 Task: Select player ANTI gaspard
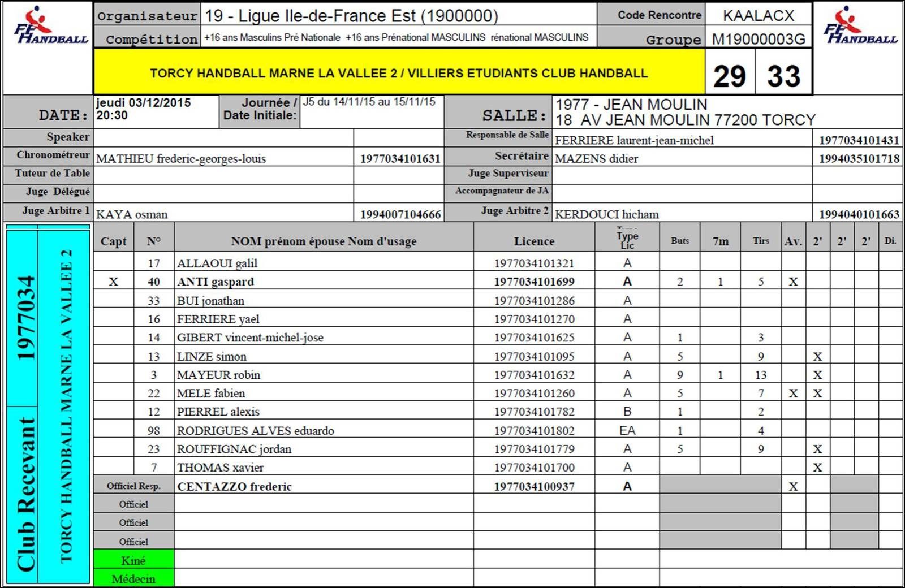point(215,282)
